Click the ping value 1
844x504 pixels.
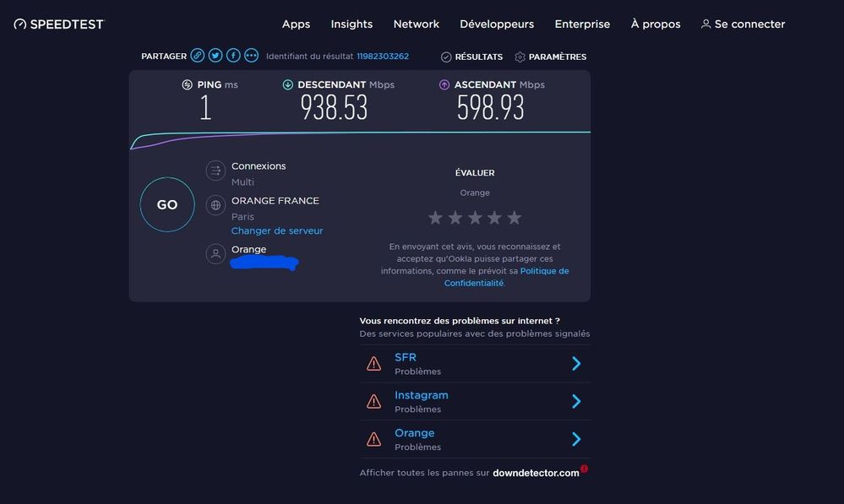205,107
